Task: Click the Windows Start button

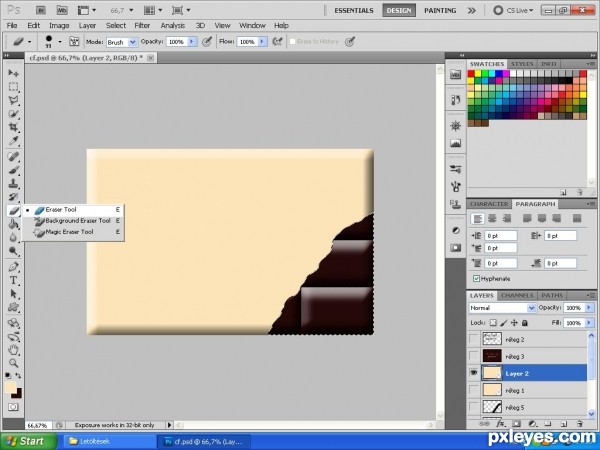Action: (28, 441)
